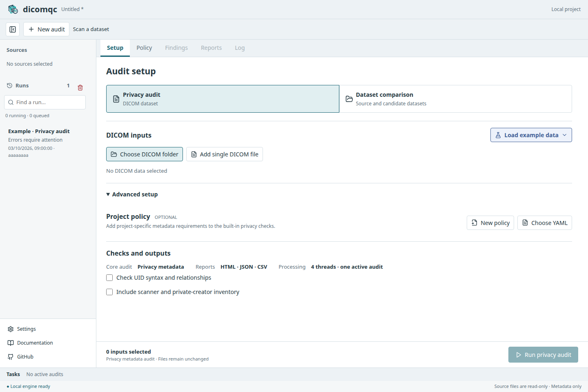This screenshot has width=588, height=392.
Task: Click the search icon in Find a run
Action: click(x=11, y=102)
